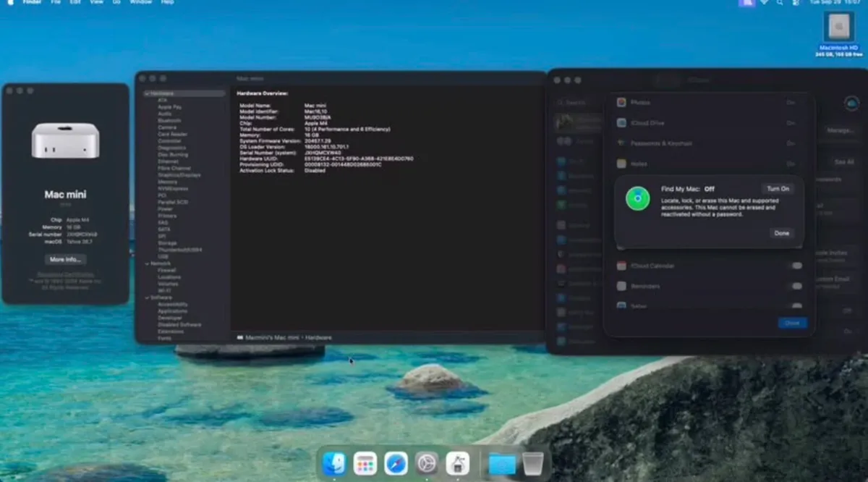The width and height of the screenshot is (868, 482).
Task: Select Thunderbolt/USB4 in Hardware list
Action: coord(179,250)
